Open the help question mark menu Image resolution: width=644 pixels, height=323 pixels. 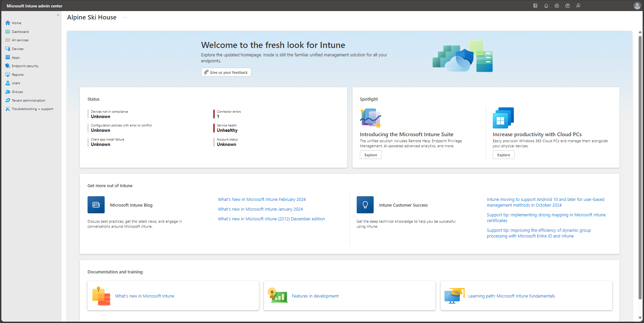click(568, 6)
